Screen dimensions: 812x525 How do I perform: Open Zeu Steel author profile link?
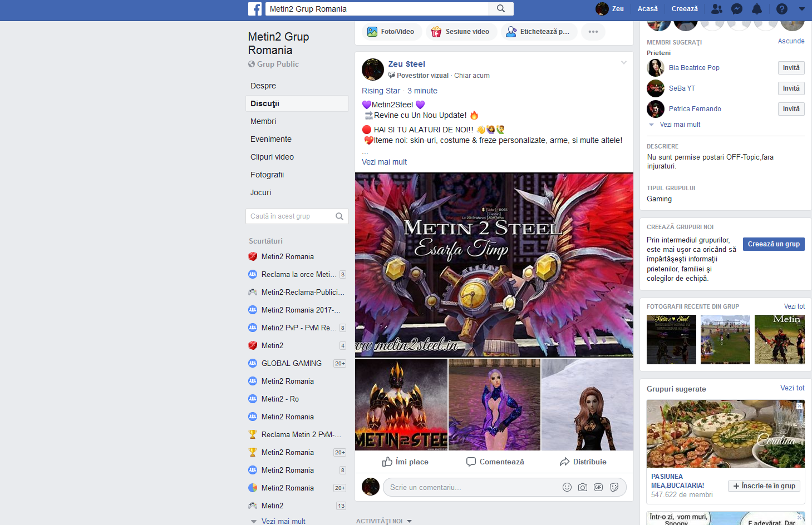tap(407, 64)
